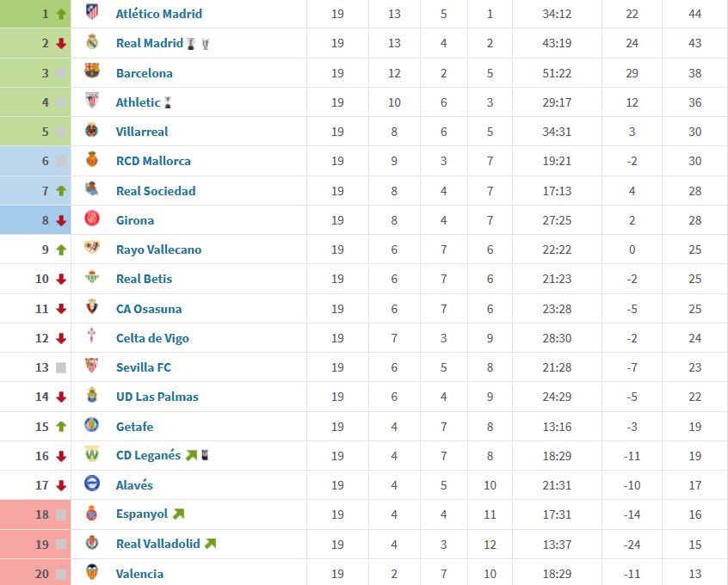The height and width of the screenshot is (585, 728).
Task: Click the red relegation position cell 18
Action: click(x=35, y=514)
